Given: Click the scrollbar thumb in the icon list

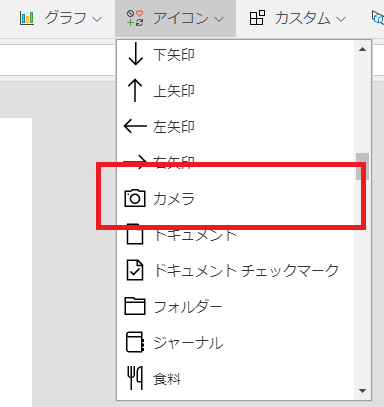Looking at the screenshot, I should 362,166.
